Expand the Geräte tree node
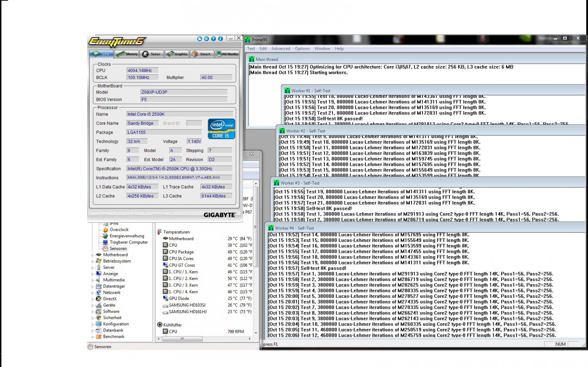Screen dimensions: 588x367 [x=93, y=305]
